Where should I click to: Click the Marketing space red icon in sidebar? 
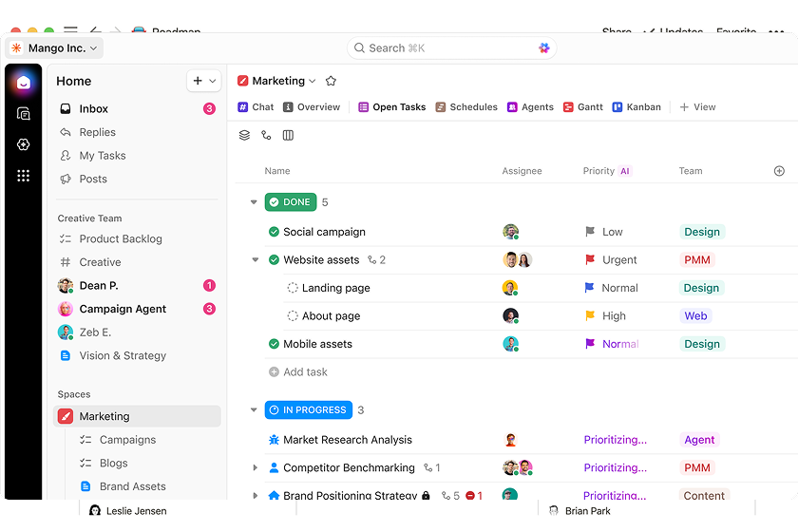(66, 416)
